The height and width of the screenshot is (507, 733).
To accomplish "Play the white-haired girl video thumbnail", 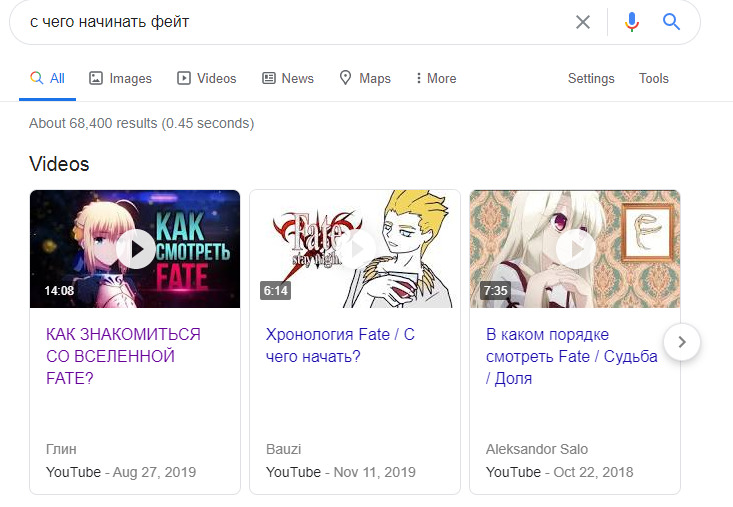I will pos(574,249).
